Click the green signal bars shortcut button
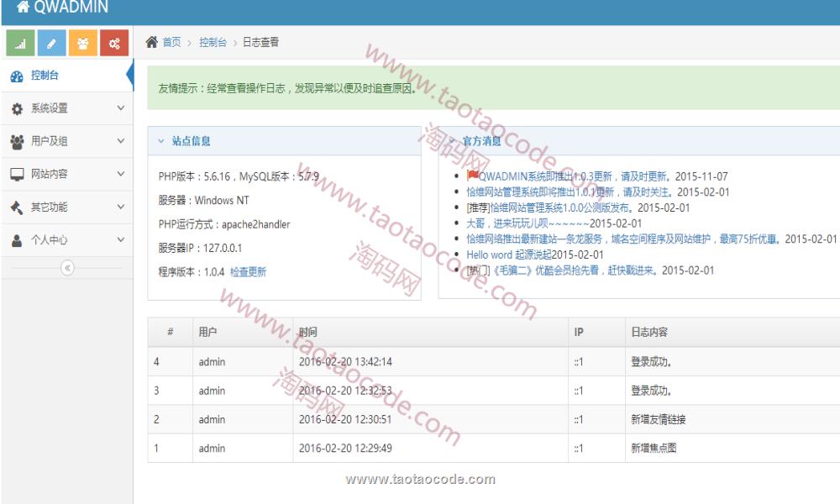840x504 pixels. [x=20, y=43]
